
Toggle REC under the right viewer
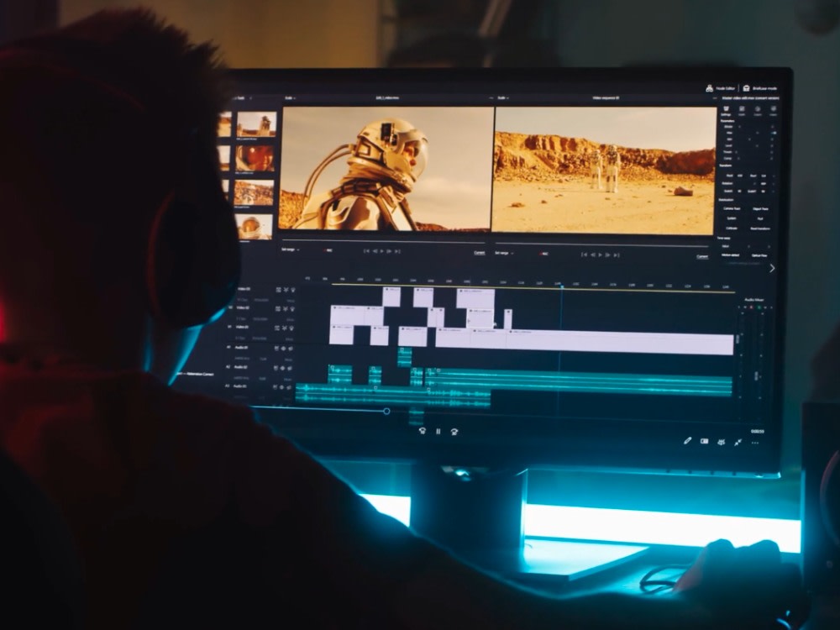(543, 254)
